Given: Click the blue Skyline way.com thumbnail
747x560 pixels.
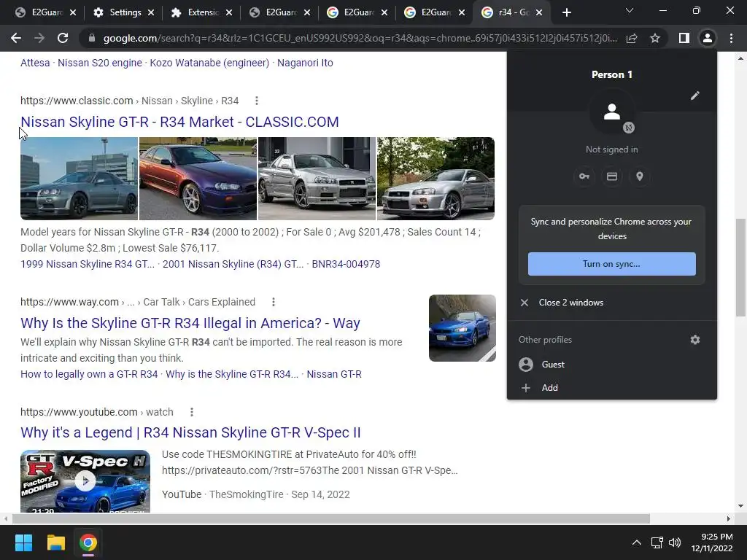Looking at the screenshot, I should (x=462, y=328).
